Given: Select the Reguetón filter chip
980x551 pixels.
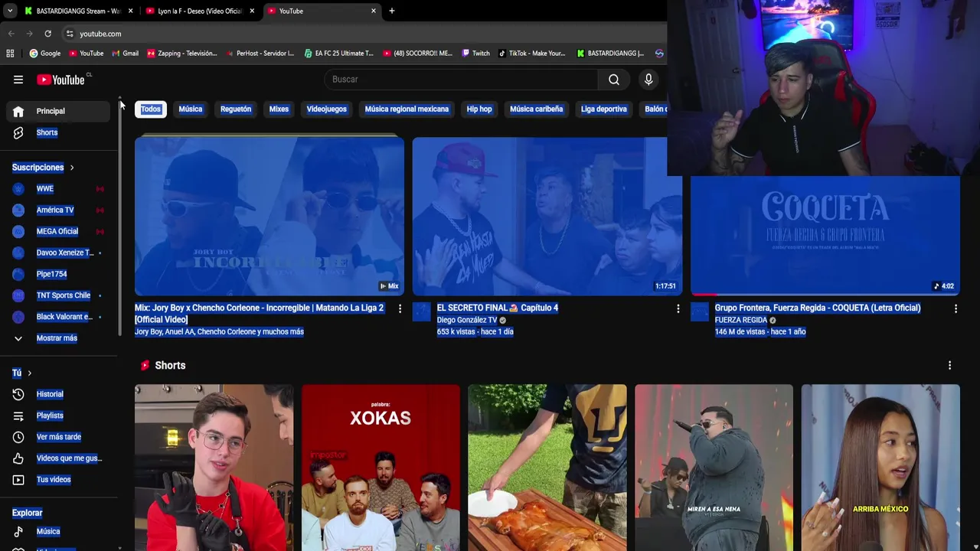Looking at the screenshot, I should click(236, 109).
